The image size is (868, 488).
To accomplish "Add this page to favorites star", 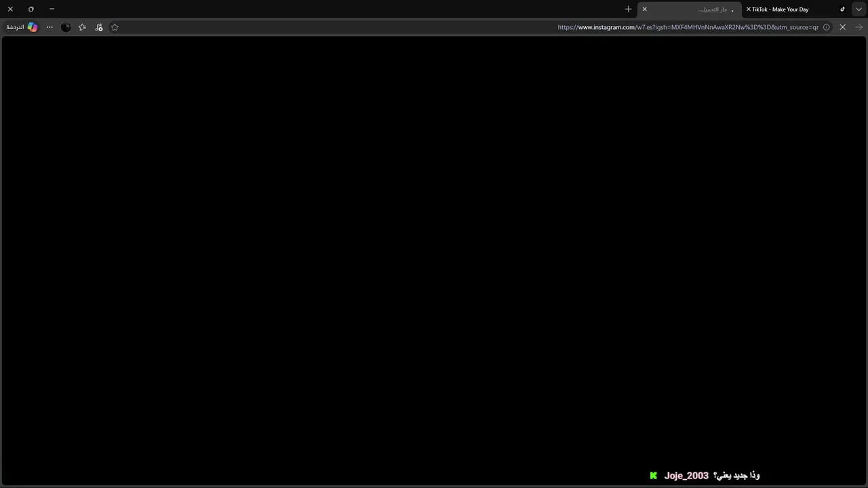I will tap(115, 27).
